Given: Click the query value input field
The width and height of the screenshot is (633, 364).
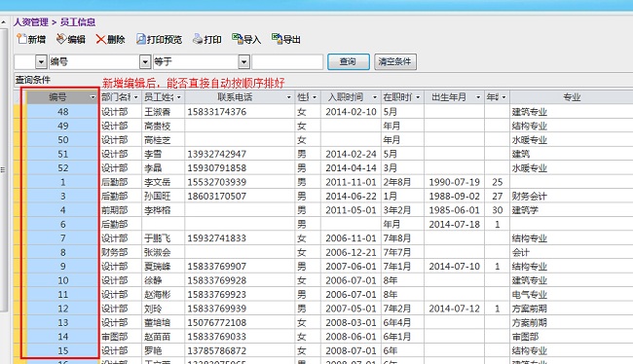Looking at the screenshot, I should pyautogui.click(x=287, y=61).
